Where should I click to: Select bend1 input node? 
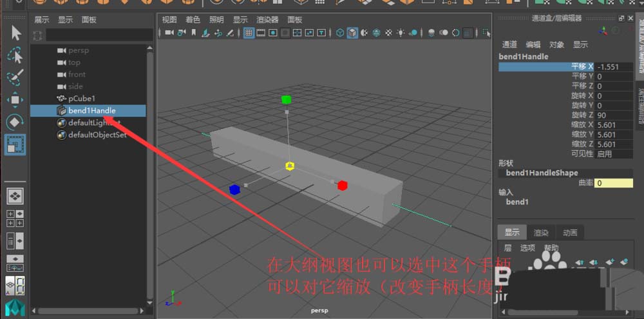[x=516, y=202]
